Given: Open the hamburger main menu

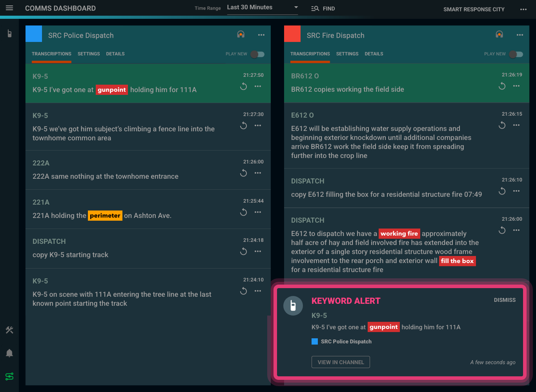Looking at the screenshot, I should coord(9,8).
